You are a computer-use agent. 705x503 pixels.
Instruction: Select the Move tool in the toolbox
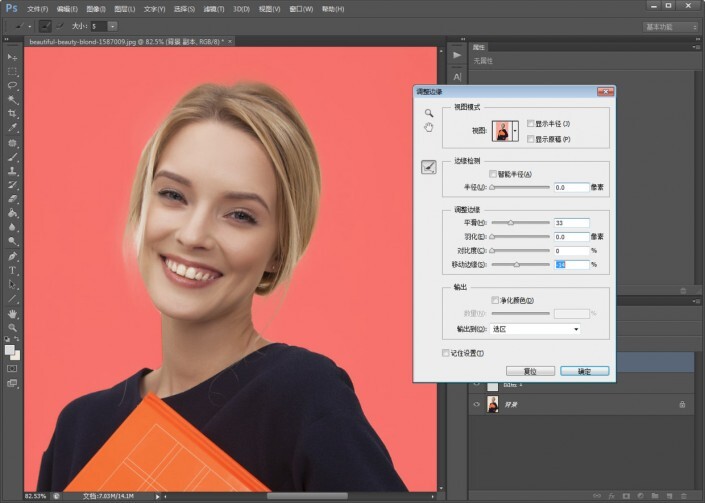point(13,57)
